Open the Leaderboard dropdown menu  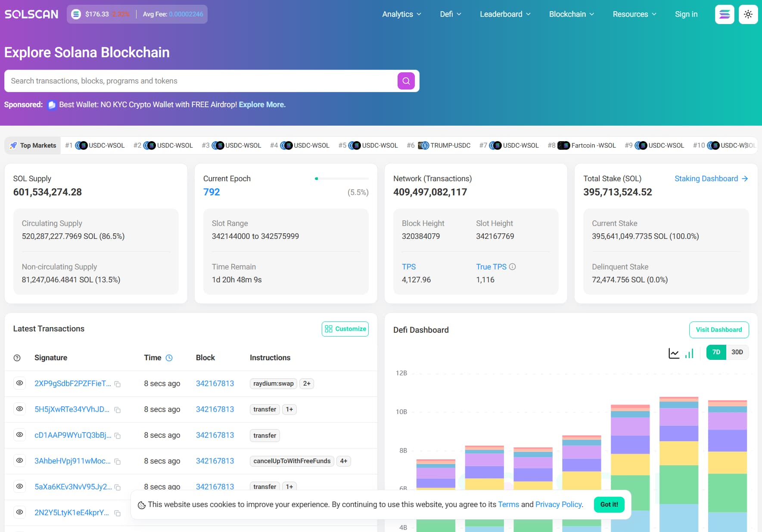[x=505, y=14]
